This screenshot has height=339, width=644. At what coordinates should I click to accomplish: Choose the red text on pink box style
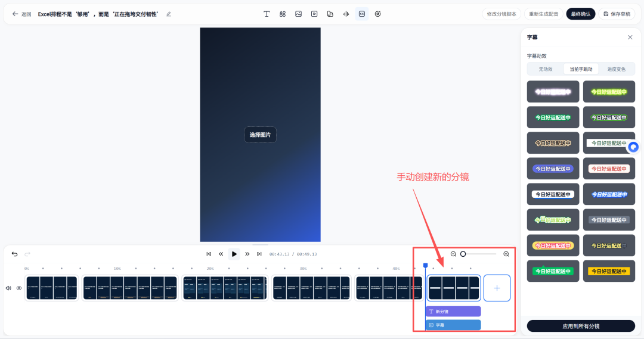tap(609, 169)
